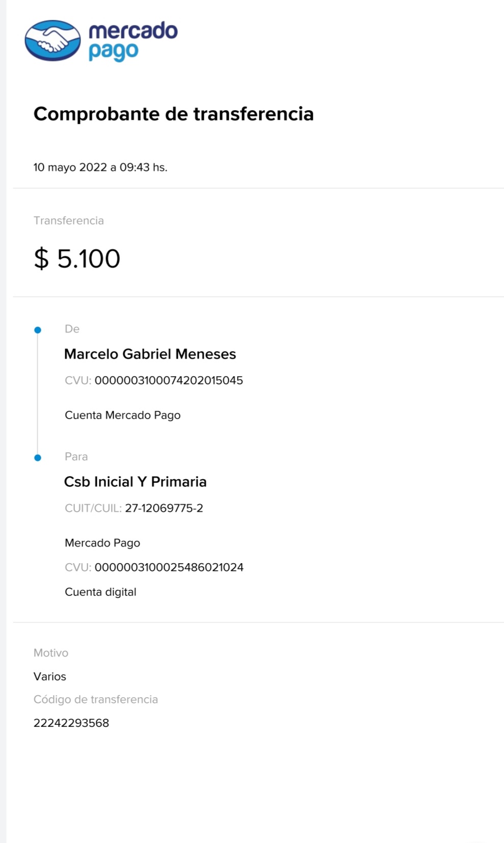Click transfer code 22242293568
The width and height of the screenshot is (504, 843).
(x=71, y=723)
